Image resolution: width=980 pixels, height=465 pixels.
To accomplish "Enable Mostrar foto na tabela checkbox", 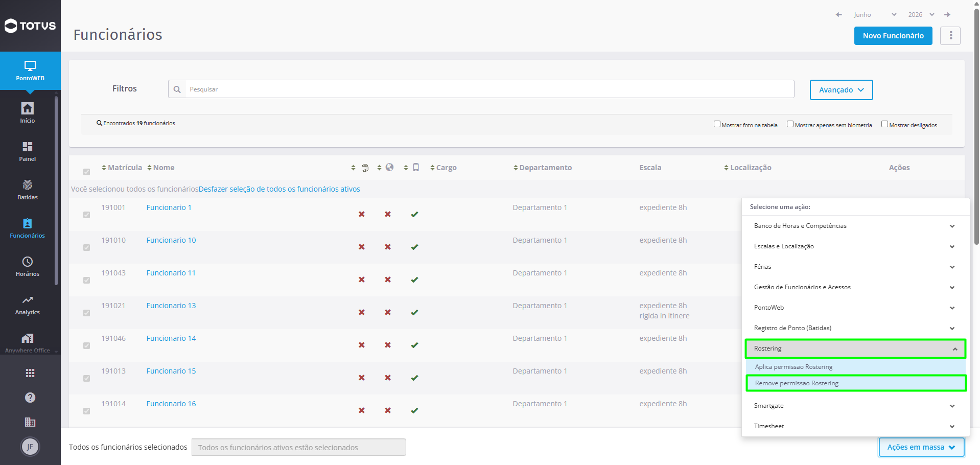I will (x=717, y=124).
